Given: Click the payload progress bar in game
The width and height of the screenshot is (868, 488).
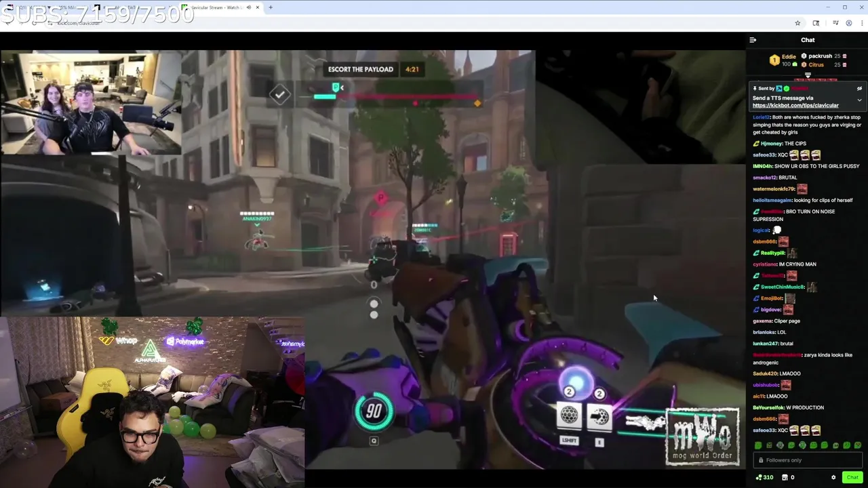Looking at the screenshot, I should pyautogui.click(x=397, y=97).
